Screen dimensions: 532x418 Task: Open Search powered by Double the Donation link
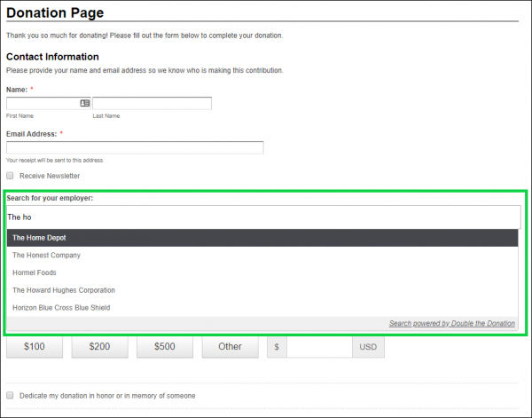tap(452, 323)
